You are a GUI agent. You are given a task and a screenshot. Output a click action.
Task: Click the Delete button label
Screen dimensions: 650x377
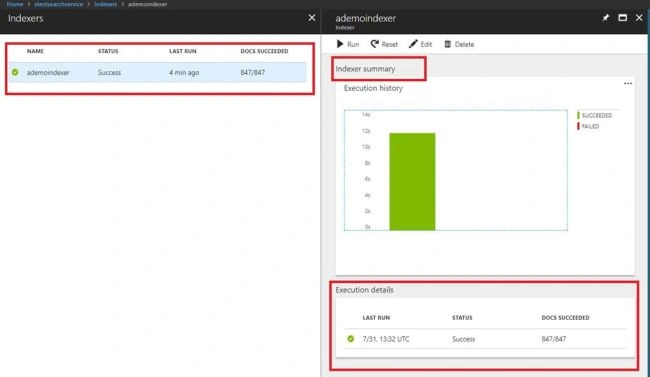(464, 44)
